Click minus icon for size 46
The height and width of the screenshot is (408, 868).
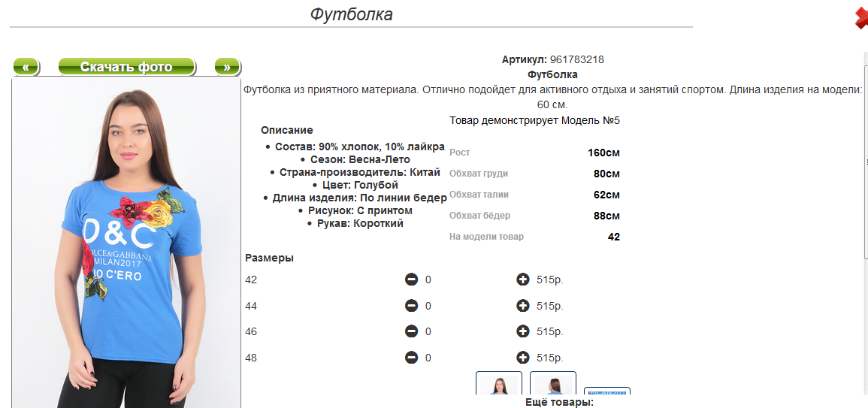(x=411, y=331)
